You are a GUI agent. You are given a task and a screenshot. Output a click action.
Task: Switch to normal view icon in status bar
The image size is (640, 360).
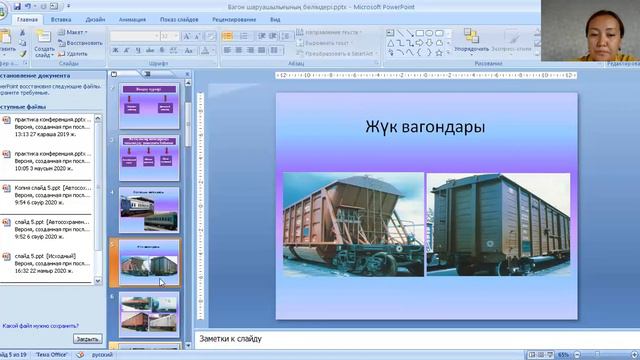click(532, 355)
